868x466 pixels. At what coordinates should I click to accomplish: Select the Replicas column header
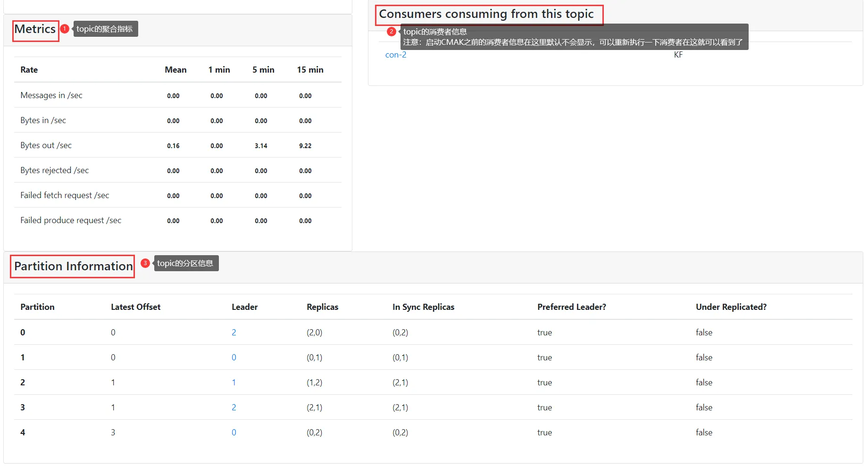(x=323, y=307)
